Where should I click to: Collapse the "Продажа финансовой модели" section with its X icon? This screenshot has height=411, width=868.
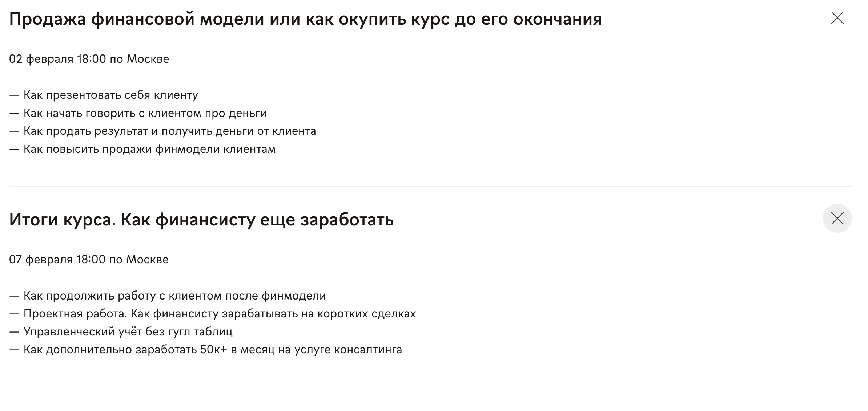point(837,18)
